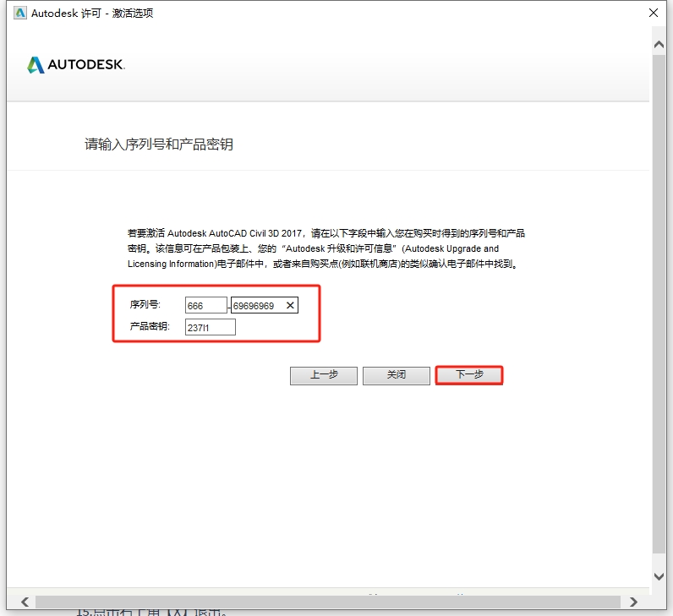Click the AUTODESK logo in the header
This screenshot has height=616, width=673.
tap(76, 65)
